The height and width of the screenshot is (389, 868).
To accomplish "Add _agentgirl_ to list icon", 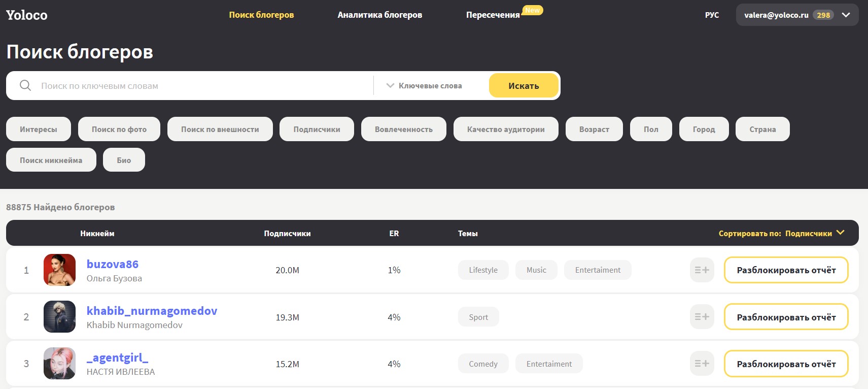I will [x=702, y=364].
